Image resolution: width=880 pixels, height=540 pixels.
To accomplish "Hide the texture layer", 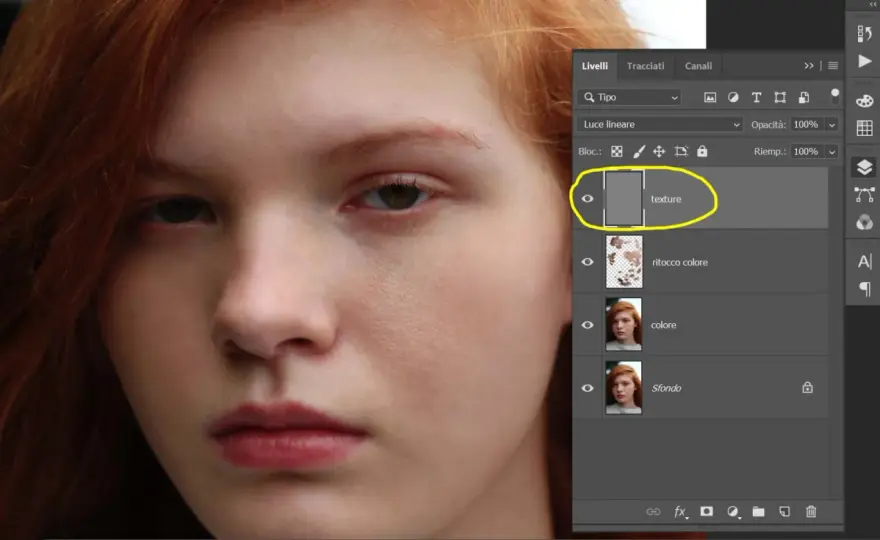I will tap(588, 199).
